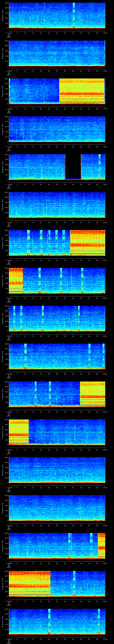Click the '11:23:00' start time label

[9, 374]
